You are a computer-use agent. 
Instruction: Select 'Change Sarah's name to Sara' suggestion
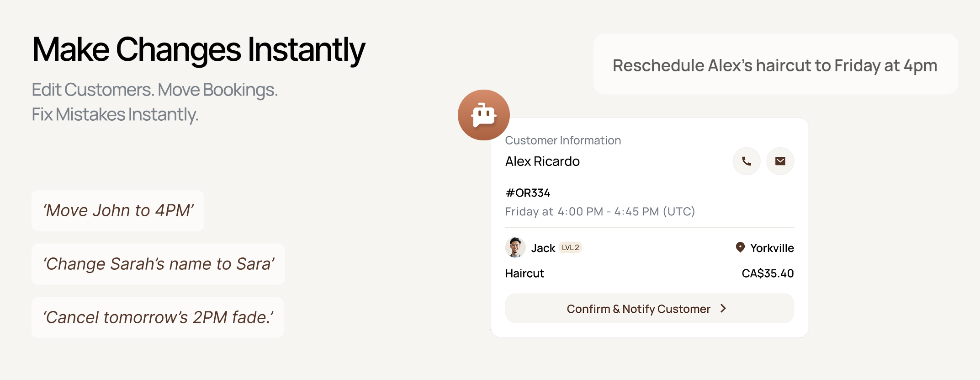[x=158, y=264]
